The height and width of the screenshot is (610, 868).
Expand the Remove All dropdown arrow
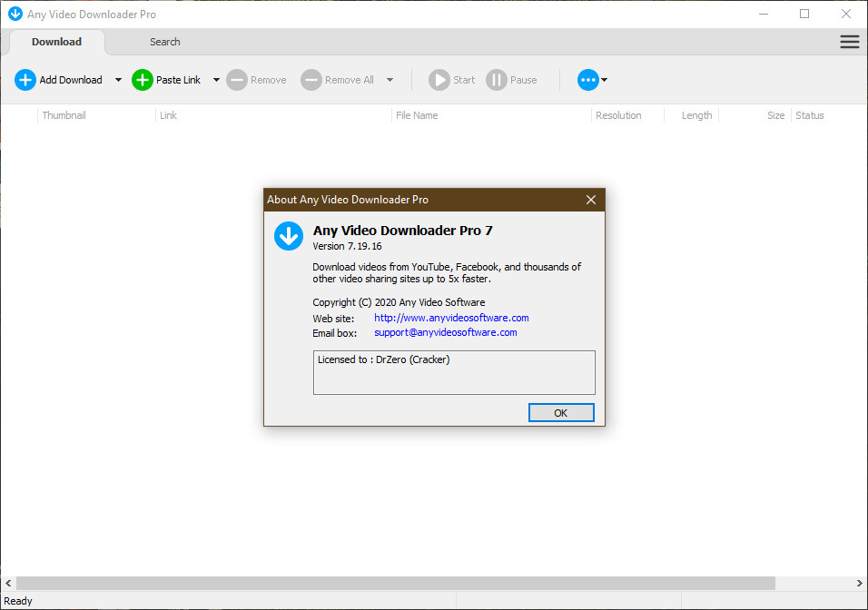(x=390, y=80)
